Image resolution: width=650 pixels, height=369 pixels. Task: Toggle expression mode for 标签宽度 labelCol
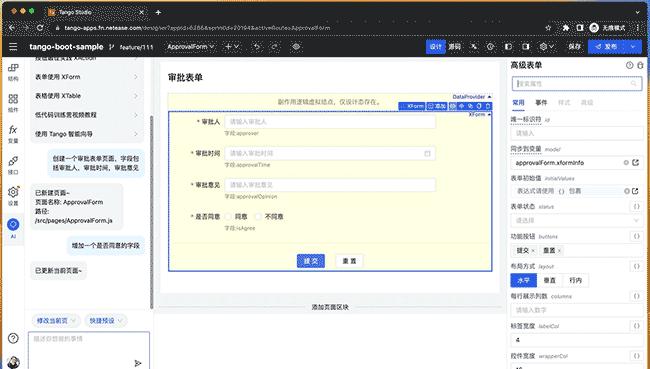pyautogui.click(x=636, y=326)
